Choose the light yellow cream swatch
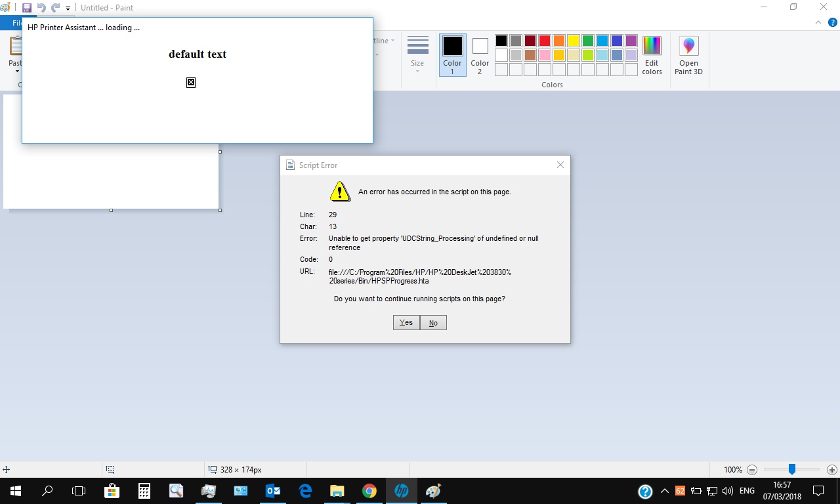 (x=574, y=55)
